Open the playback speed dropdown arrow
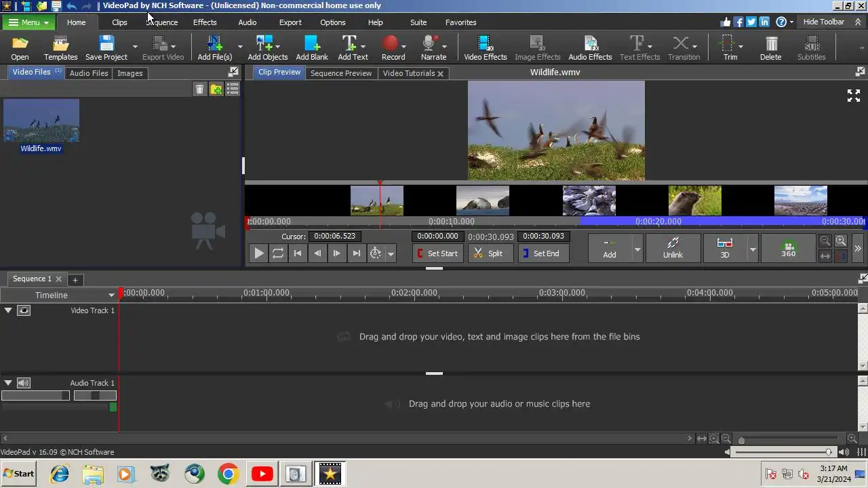The height and width of the screenshot is (488, 868). [x=391, y=254]
